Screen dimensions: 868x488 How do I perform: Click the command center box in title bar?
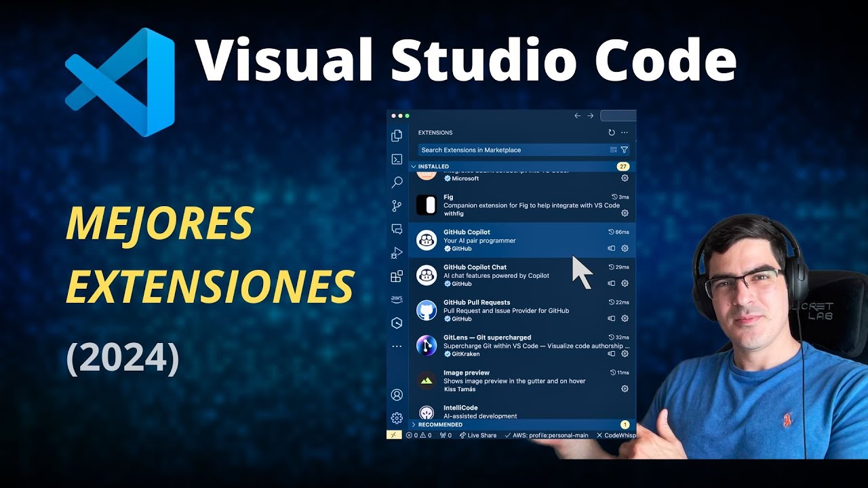pyautogui.click(x=618, y=116)
